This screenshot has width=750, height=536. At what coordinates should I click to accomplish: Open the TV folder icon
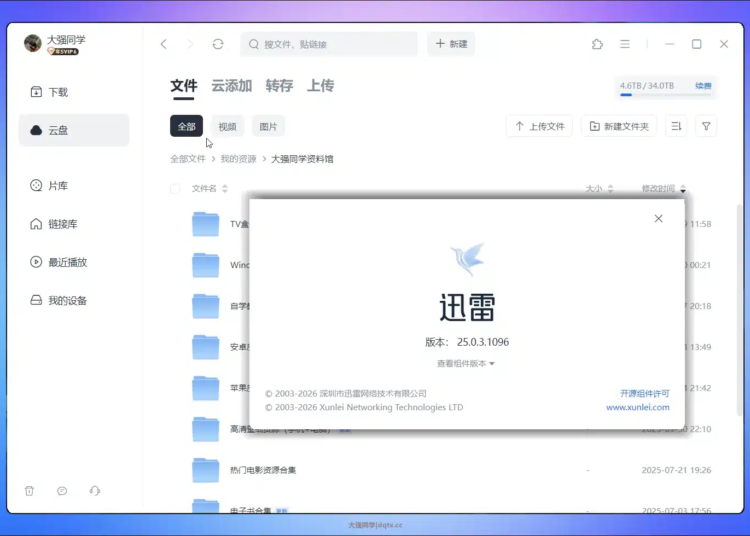(x=206, y=224)
